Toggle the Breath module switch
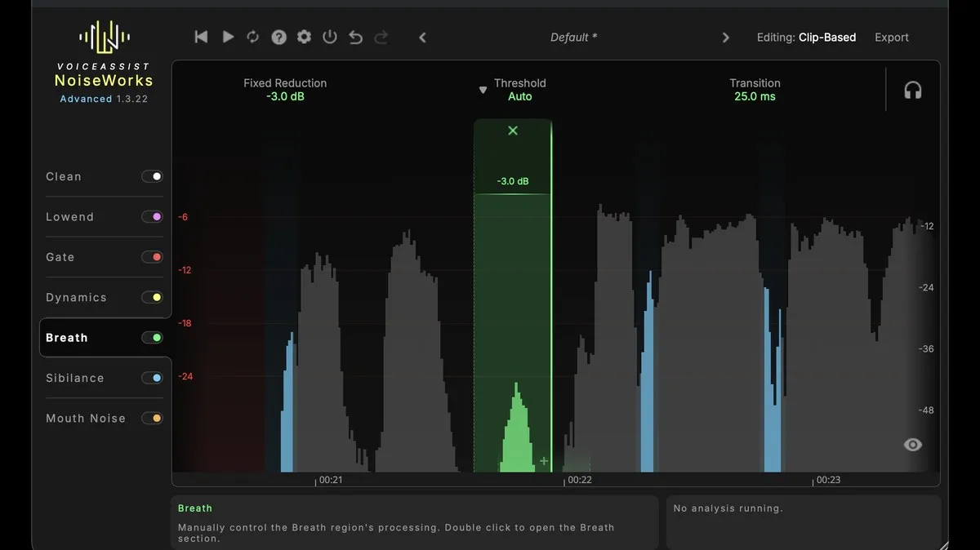The height and width of the screenshot is (550, 980). (152, 338)
